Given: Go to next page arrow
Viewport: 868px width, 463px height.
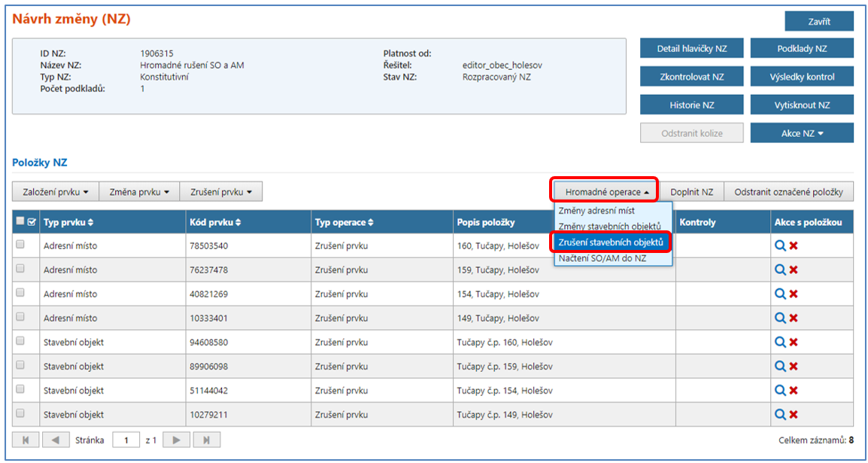Looking at the screenshot, I should click(x=176, y=440).
